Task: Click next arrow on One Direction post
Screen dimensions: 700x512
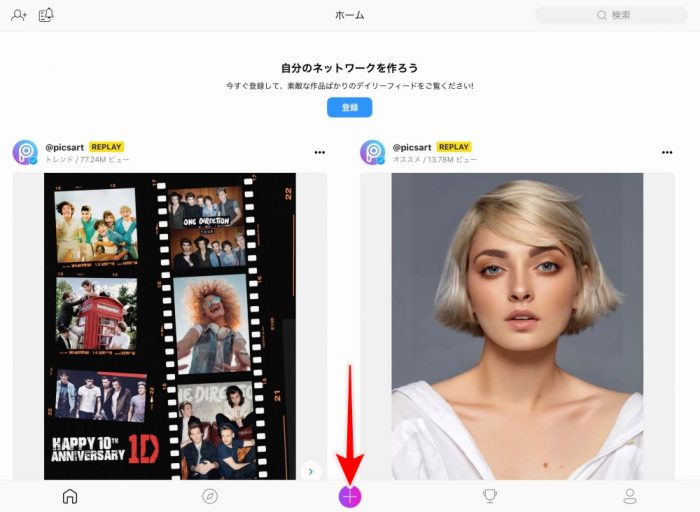Action: (311, 471)
